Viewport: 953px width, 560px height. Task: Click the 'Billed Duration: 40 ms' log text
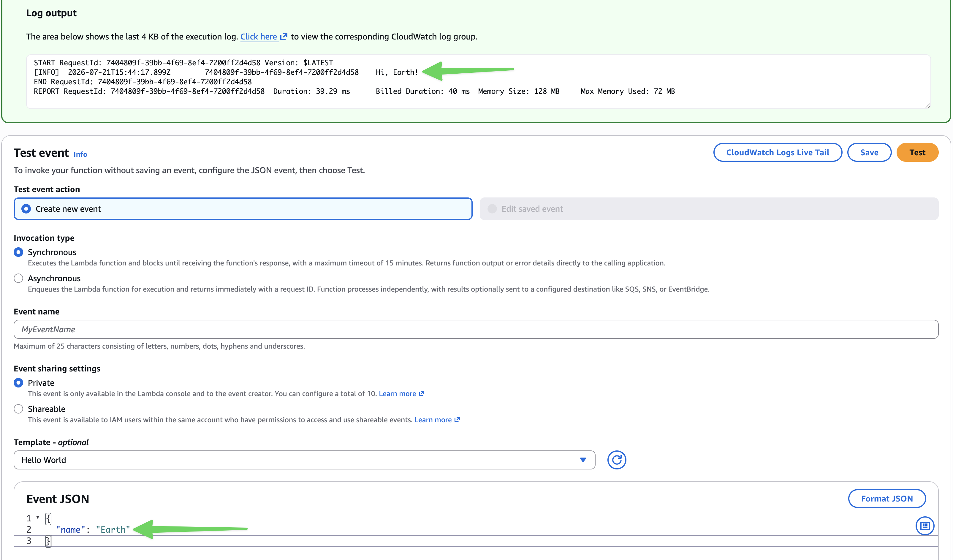click(x=422, y=91)
